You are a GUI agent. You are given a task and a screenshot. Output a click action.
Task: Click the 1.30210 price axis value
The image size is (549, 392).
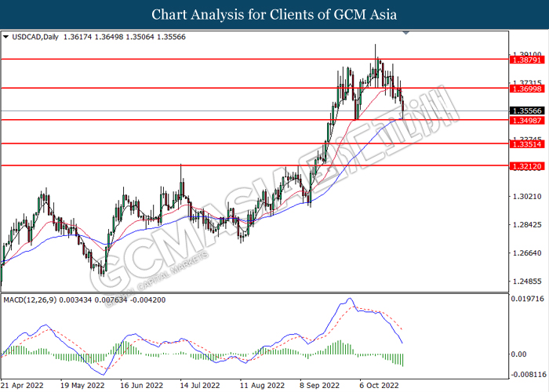tap(527, 196)
